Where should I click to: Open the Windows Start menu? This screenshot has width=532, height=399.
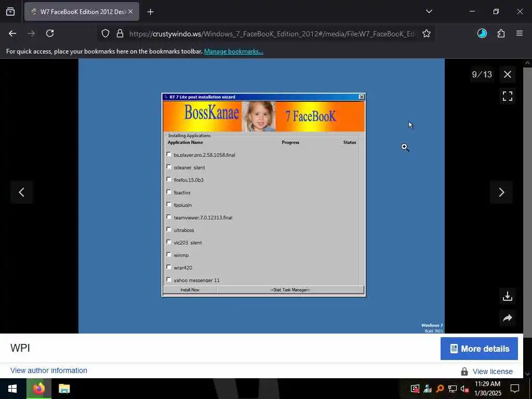(12, 389)
